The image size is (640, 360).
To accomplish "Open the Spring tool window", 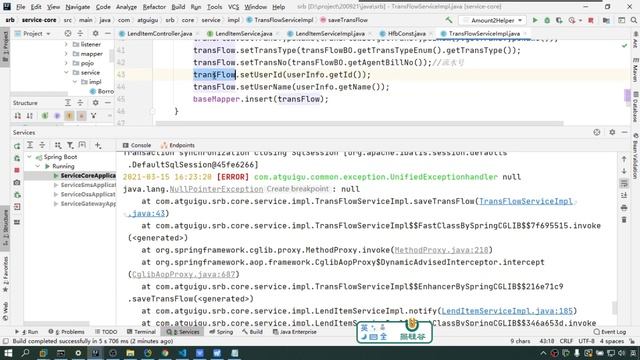I will coord(221,332).
